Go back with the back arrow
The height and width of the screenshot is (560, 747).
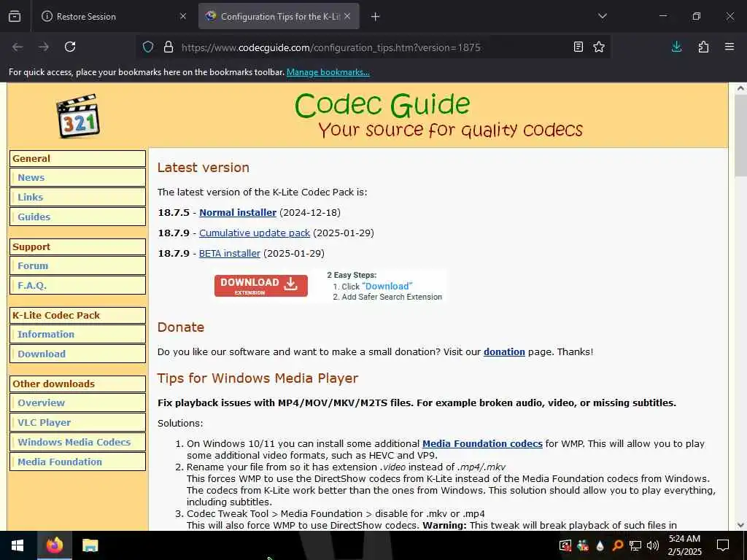[18, 47]
